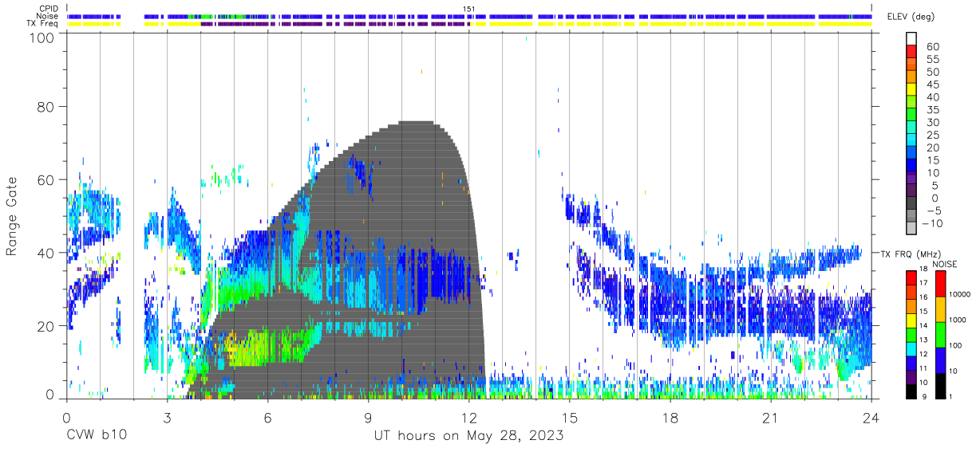Image resolution: width=980 pixels, height=452 pixels.
Task: Click the 10000 label on NOISE scale
Action: pos(961,295)
